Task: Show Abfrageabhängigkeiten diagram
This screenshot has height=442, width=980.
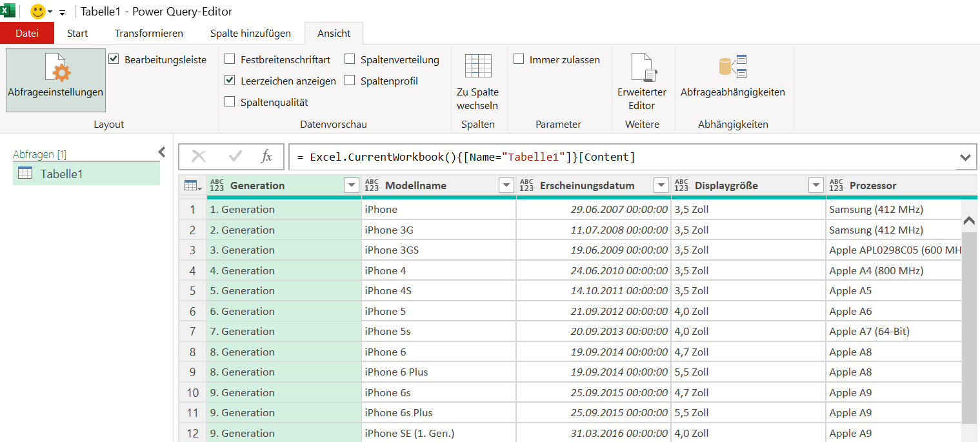Action: (733, 76)
